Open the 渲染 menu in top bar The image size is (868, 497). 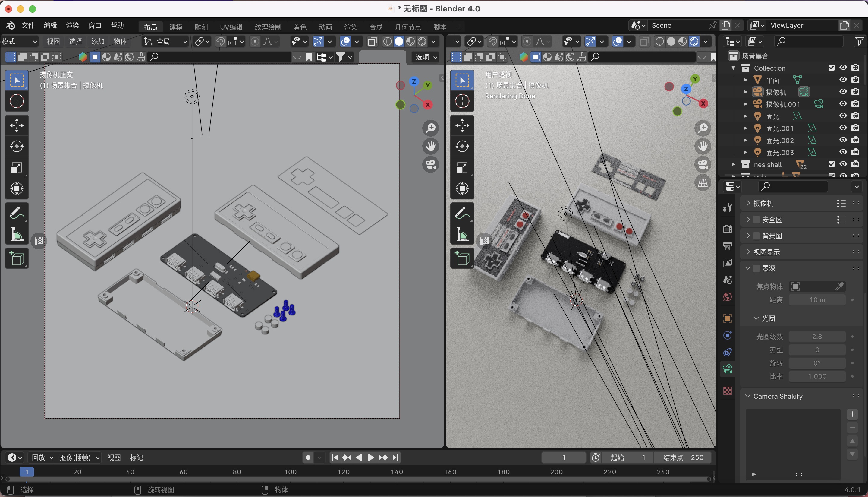coord(73,26)
